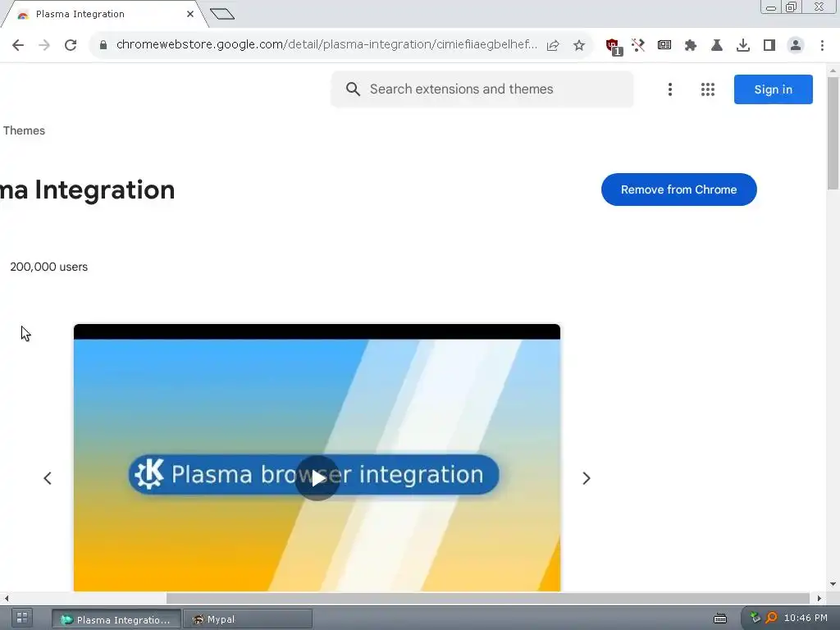Click the scroll-down arrow
Viewport: 840px width, 630px height.
pos(833,584)
